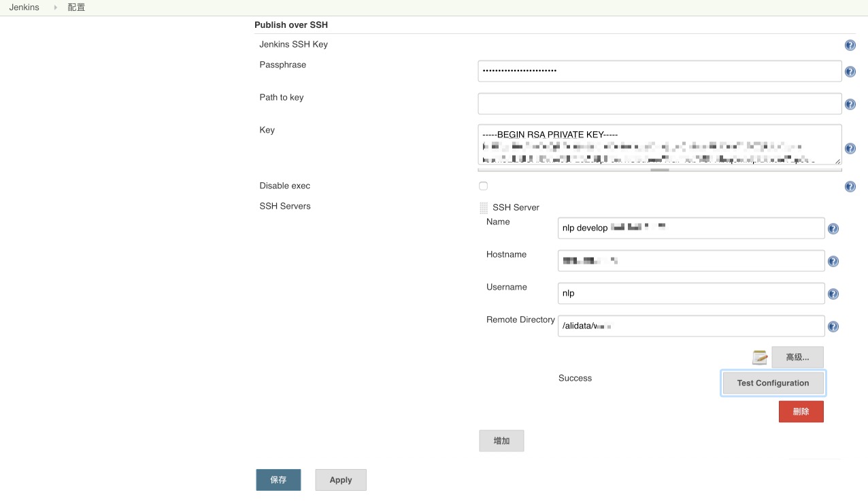Open help for Disable exec option
868x501 pixels.
(x=850, y=187)
